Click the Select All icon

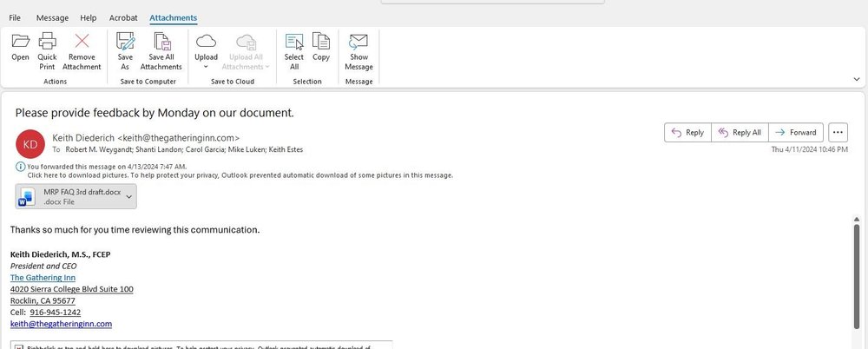294,41
